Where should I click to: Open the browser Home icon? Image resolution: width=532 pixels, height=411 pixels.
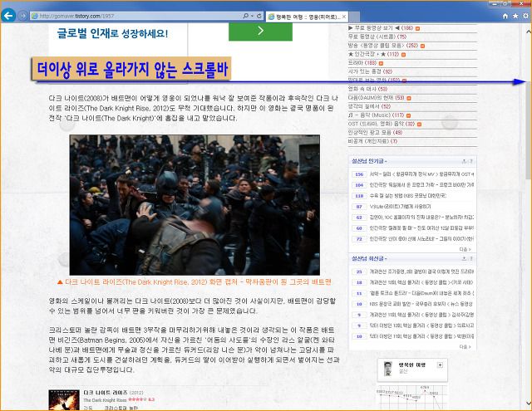(505, 16)
